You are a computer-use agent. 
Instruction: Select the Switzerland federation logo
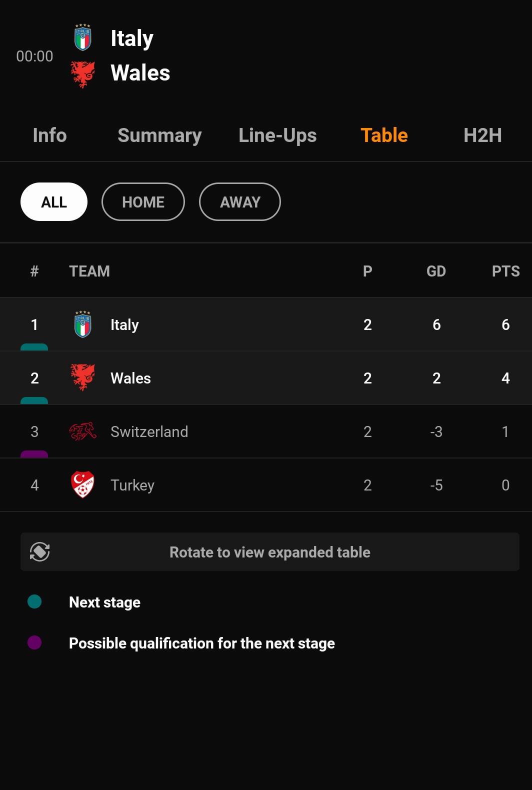82,431
